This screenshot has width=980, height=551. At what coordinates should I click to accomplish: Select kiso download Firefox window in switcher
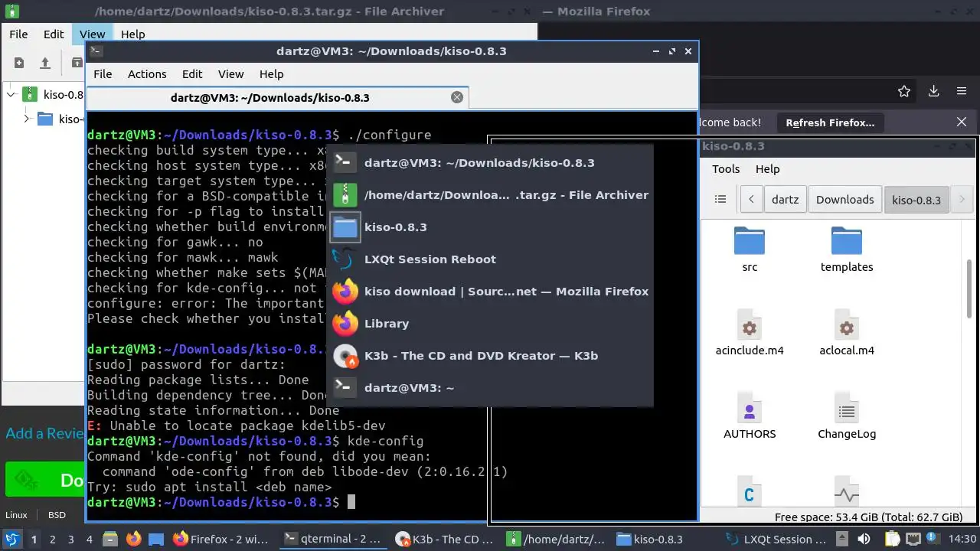tap(490, 291)
